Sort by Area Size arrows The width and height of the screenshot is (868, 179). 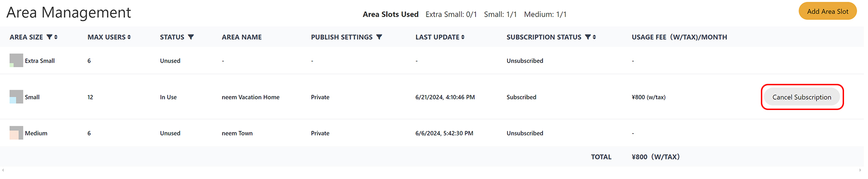56,37
